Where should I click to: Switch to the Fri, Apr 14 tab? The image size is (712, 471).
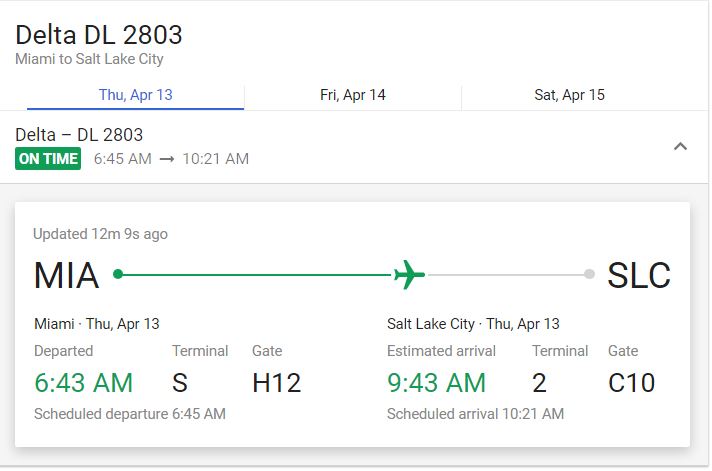pyautogui.click(x=353, y=95)
